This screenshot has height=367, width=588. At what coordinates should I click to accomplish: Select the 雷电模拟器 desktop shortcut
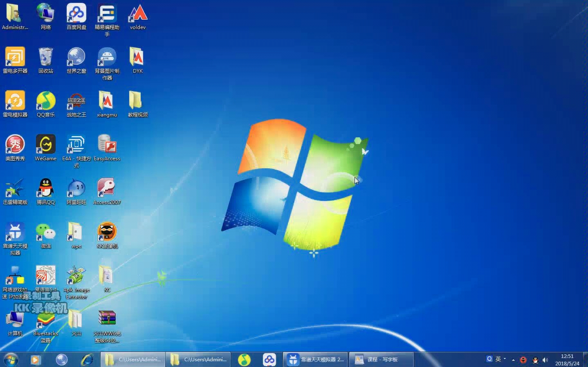[15, 104]
